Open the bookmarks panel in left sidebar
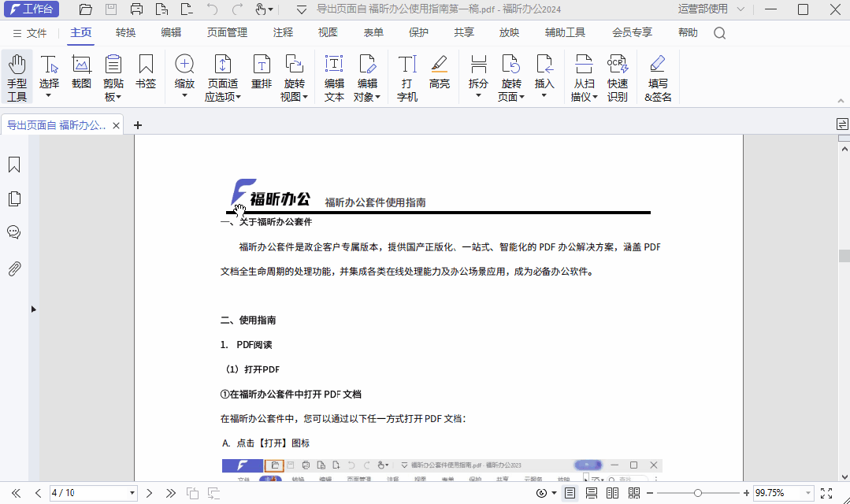 point(14,163)
